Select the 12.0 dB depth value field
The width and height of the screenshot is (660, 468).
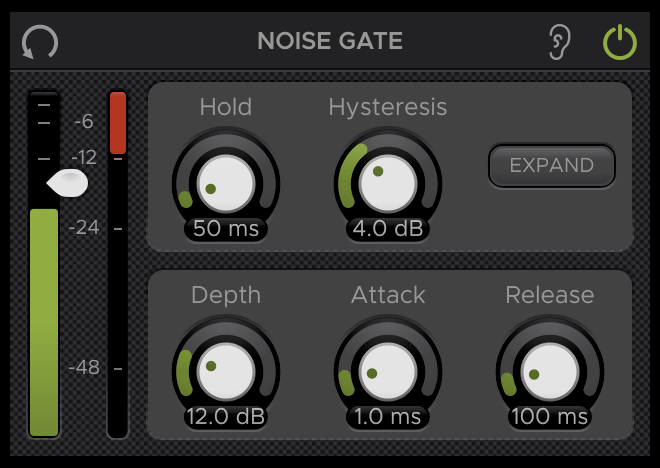pos(226,417)
